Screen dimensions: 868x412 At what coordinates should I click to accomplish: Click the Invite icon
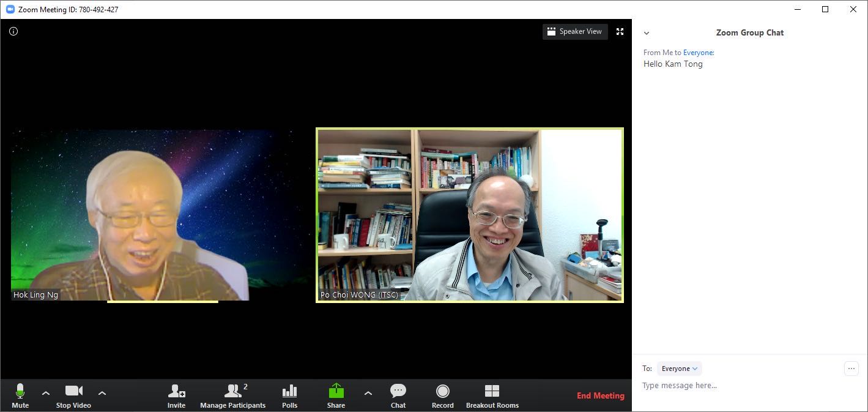coord(176,395)
